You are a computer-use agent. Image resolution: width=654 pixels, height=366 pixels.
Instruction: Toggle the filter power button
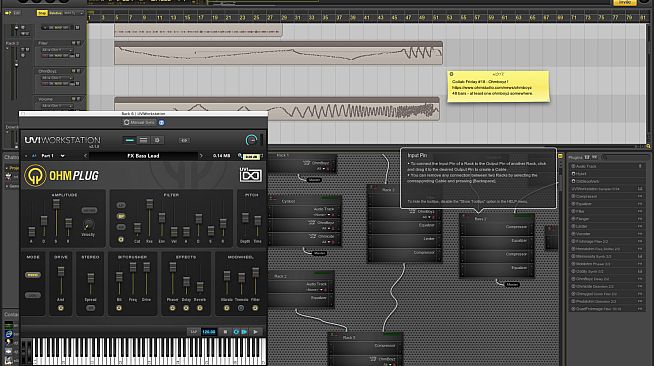point(121,239)
